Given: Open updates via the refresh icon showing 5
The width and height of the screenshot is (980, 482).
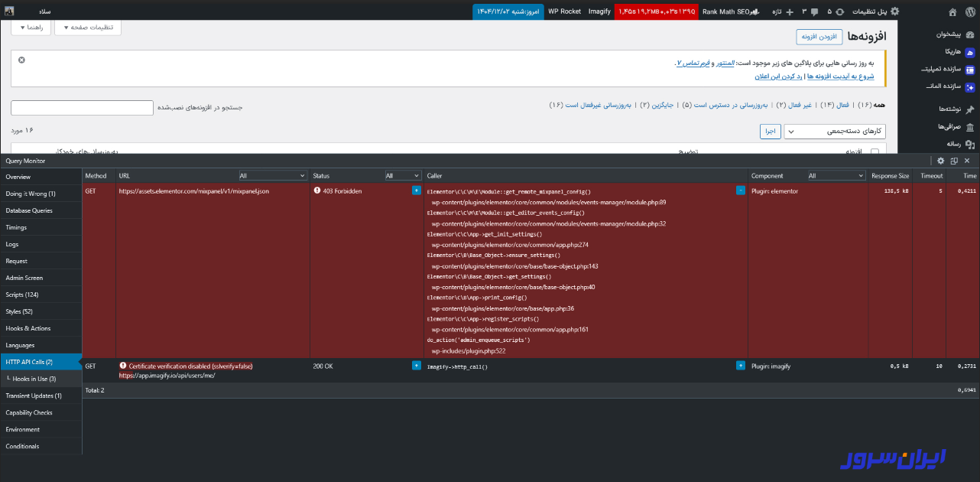Looking at the screenshot, I should click(840, 10).
